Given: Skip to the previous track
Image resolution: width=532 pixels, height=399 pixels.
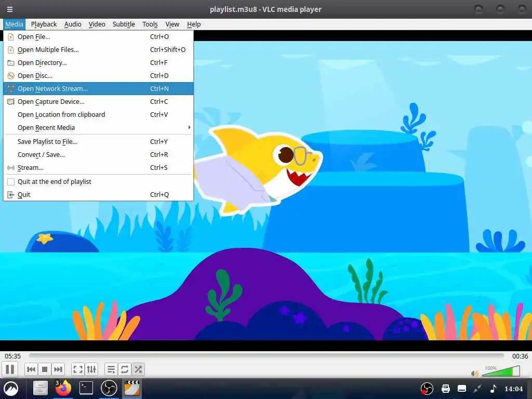Looking at the screenshot, I should (x=31, y=369).
